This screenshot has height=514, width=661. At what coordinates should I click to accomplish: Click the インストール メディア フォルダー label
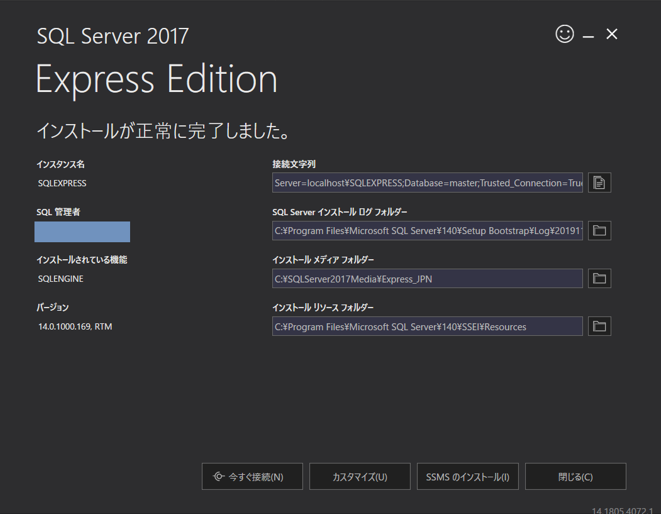tap(323, 260)
